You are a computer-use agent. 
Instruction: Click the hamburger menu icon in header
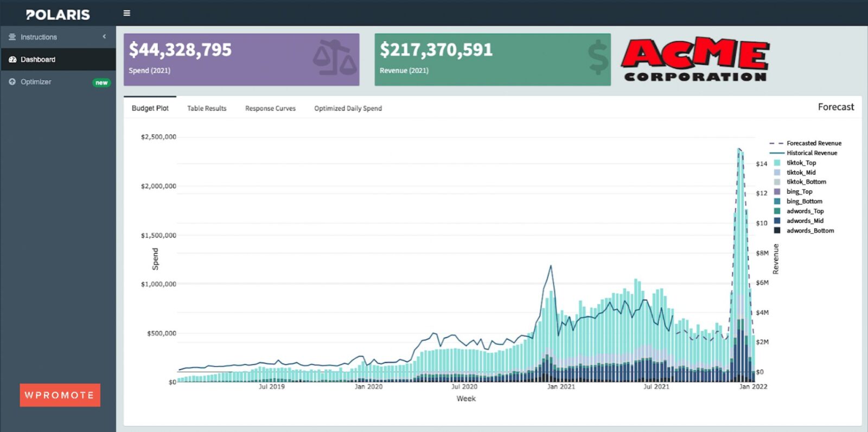pyautogui.click(x=127, y=13)
